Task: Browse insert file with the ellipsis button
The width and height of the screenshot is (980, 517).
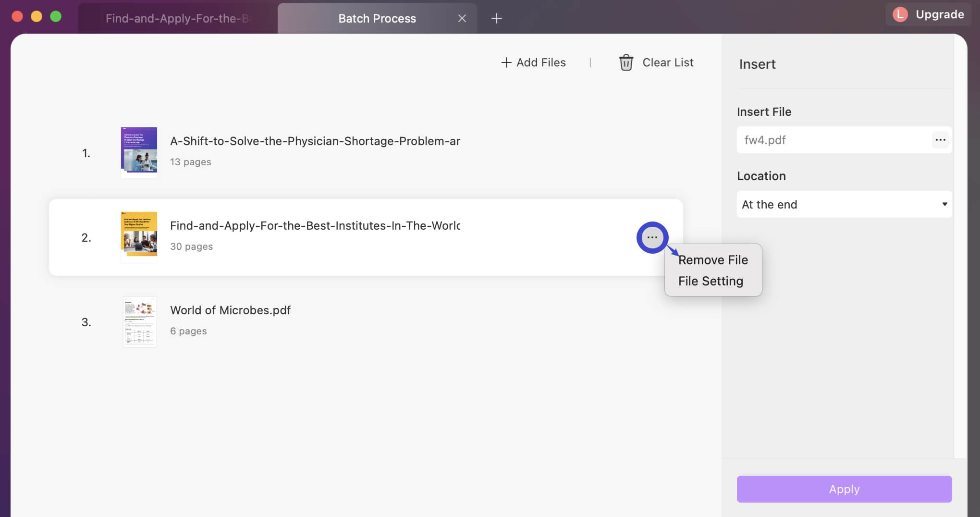Action: tap(940, 140)
